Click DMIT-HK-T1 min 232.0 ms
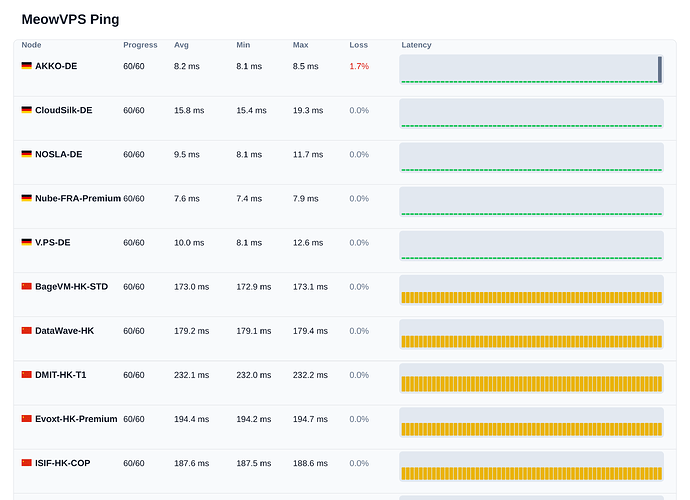The image size is (690, 500). pos(254,375)
